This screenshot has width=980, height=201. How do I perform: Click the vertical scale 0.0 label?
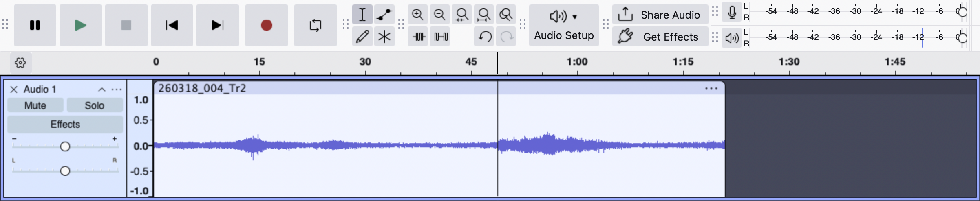[x=141, y=146]
